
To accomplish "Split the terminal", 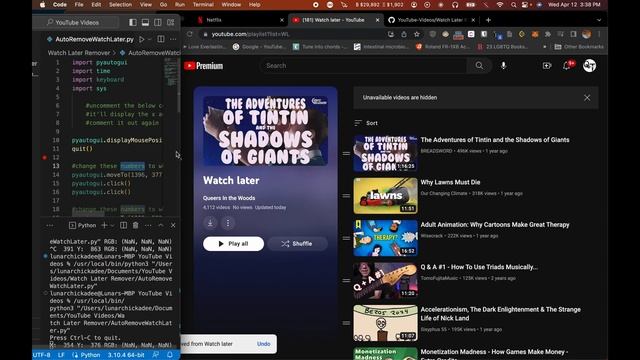I will [124, 225].
